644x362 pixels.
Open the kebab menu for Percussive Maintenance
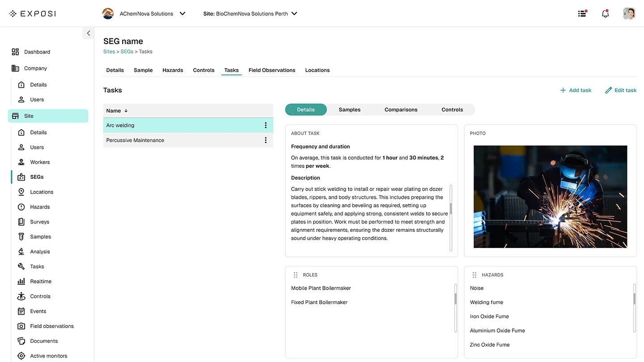[266, 140]
